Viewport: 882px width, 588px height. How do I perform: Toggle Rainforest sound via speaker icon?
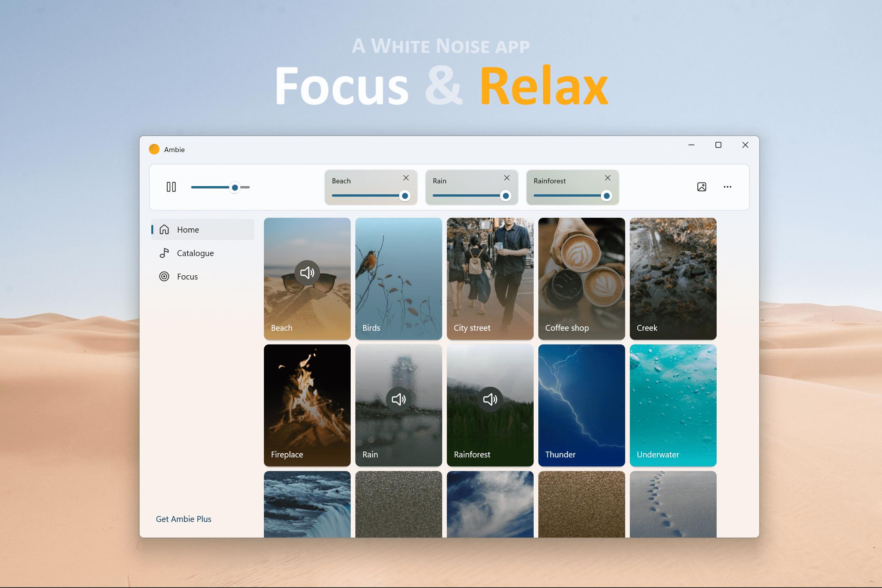tap(490, 399)
